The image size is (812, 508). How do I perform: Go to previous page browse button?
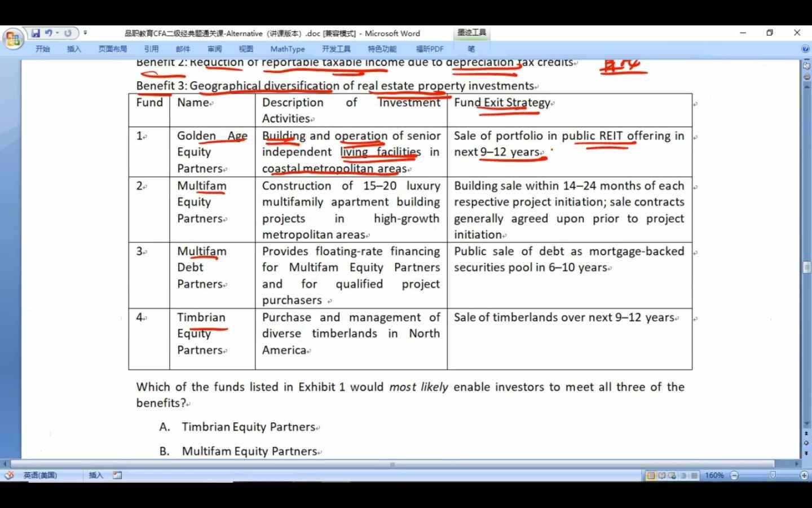coord(806,434)
